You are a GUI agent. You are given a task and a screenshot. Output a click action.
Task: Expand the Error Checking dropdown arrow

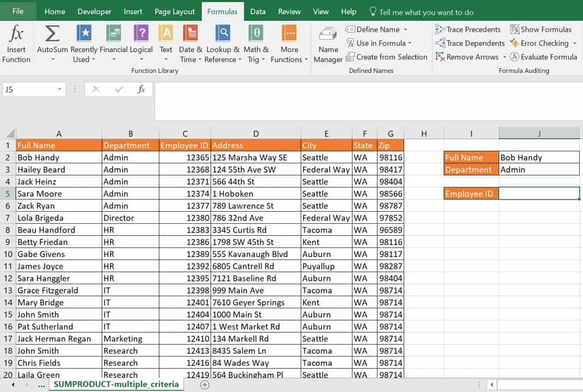pos(574,44)
